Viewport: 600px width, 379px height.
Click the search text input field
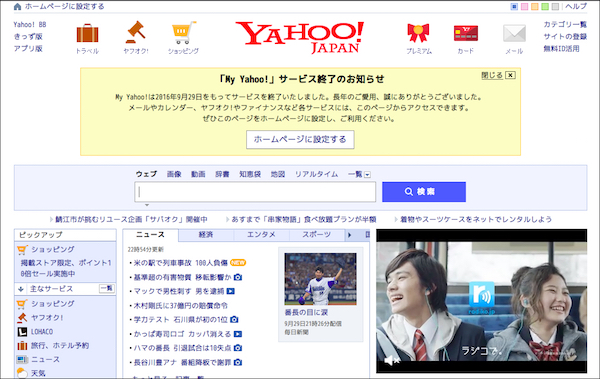point(255,192)
